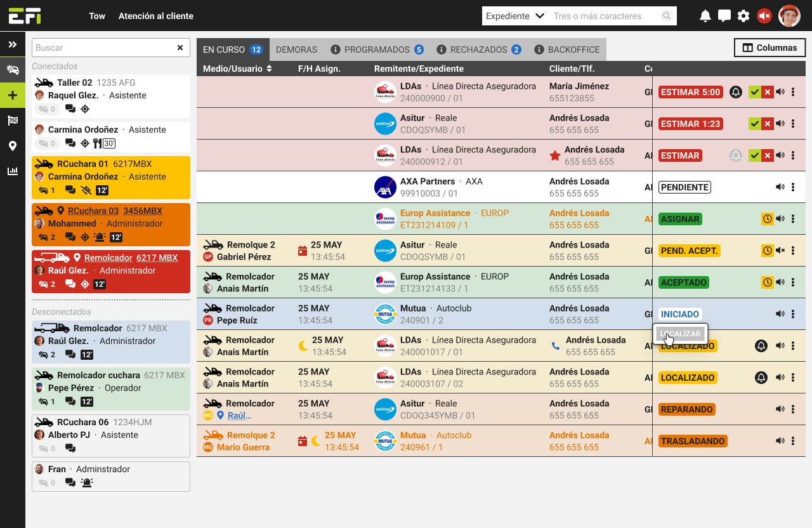812x528 pixels.
Task: Open three-dot menu on INICIADO row
Action: (x=793, y=314)
